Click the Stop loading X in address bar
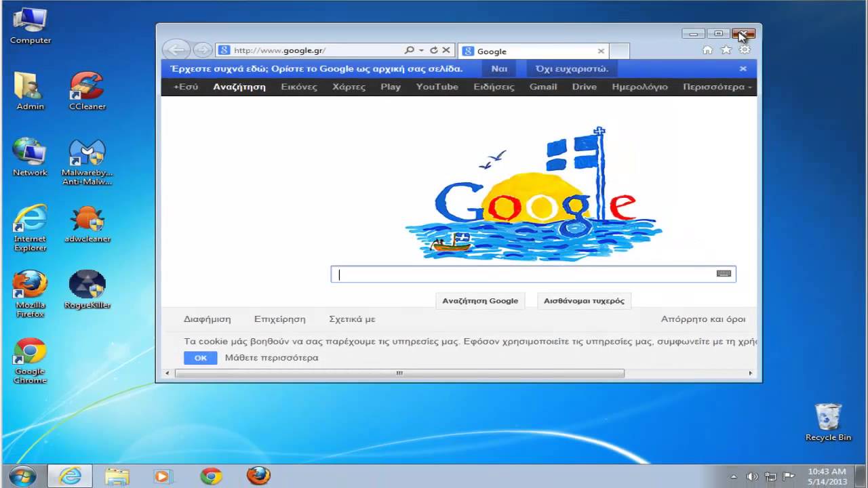 [446, 50]
